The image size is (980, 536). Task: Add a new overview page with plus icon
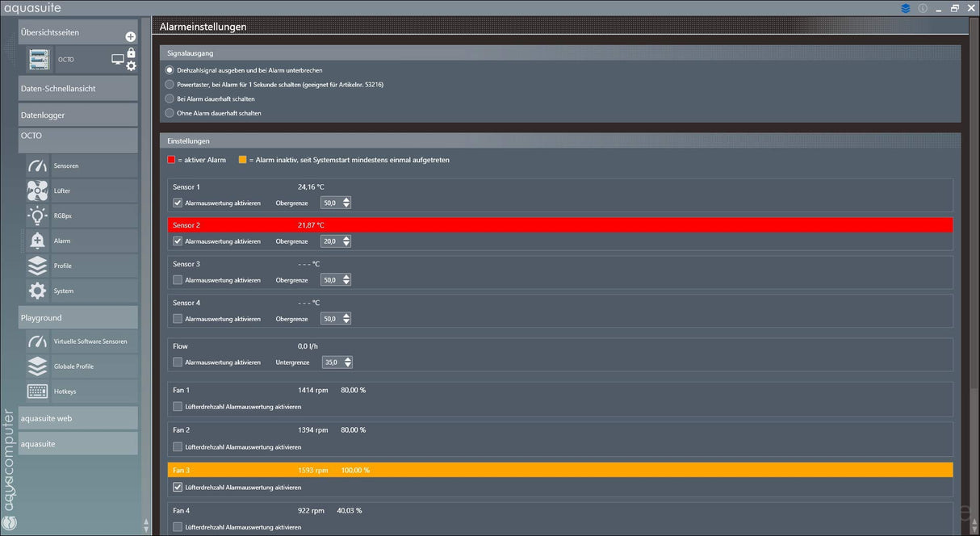pos(131,37)
